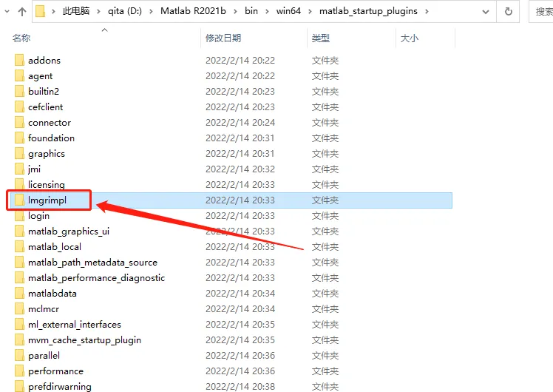
Task: Select Matlab R2021b breadcrumb
Action: (x=193, y=11)
